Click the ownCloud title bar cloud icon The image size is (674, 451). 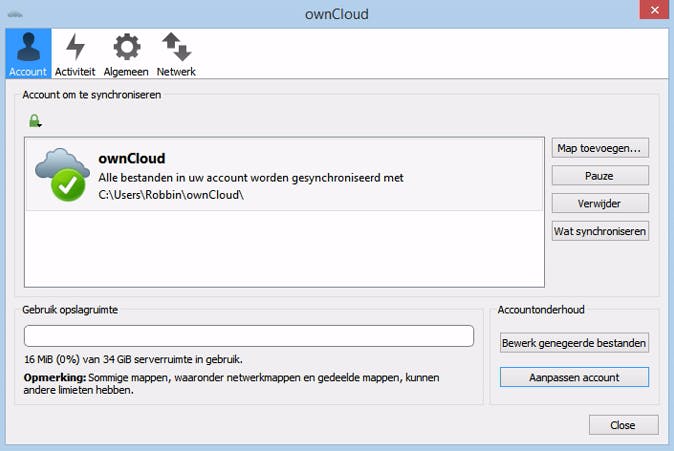point(13,14)
